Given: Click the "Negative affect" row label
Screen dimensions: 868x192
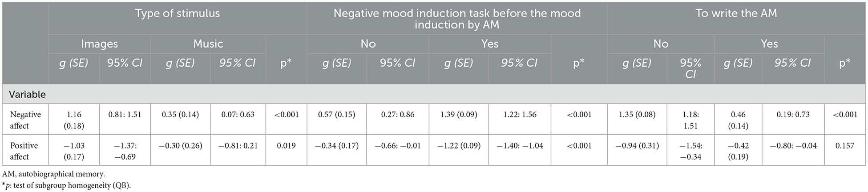Looking at the screenshot, I should [x=25, y=120].
